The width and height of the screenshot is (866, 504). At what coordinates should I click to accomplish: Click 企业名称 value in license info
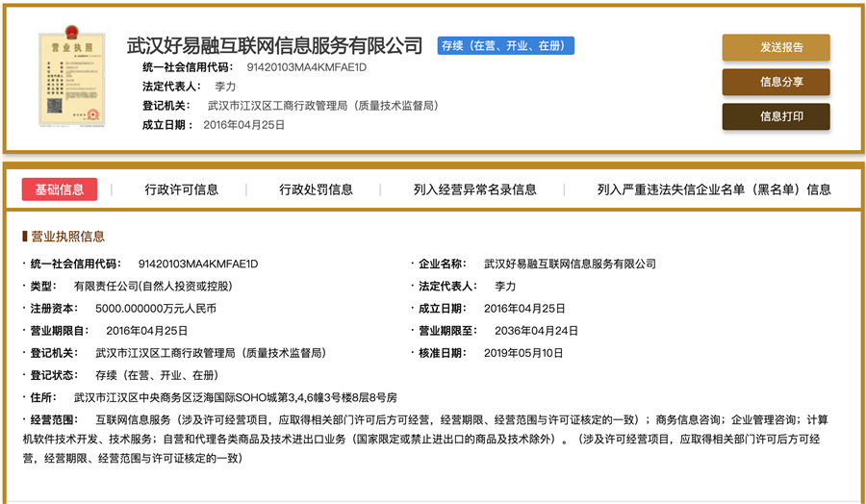(570, 264)
